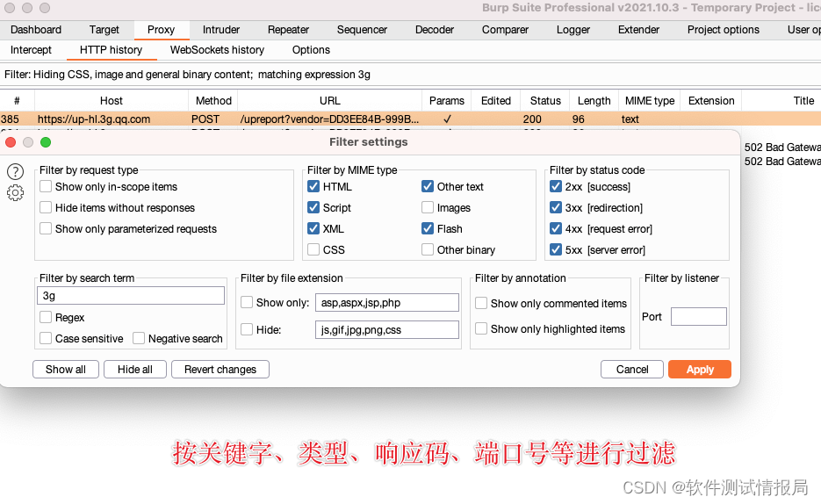Viewport: 821px width, 504px height.
Task: Open the Target tab
Action: (104, 30)
